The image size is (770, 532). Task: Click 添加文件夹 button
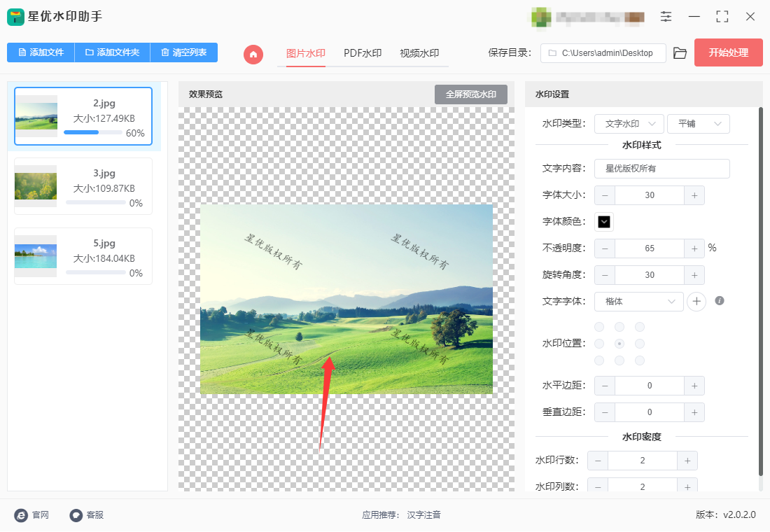tap(112, 52)
